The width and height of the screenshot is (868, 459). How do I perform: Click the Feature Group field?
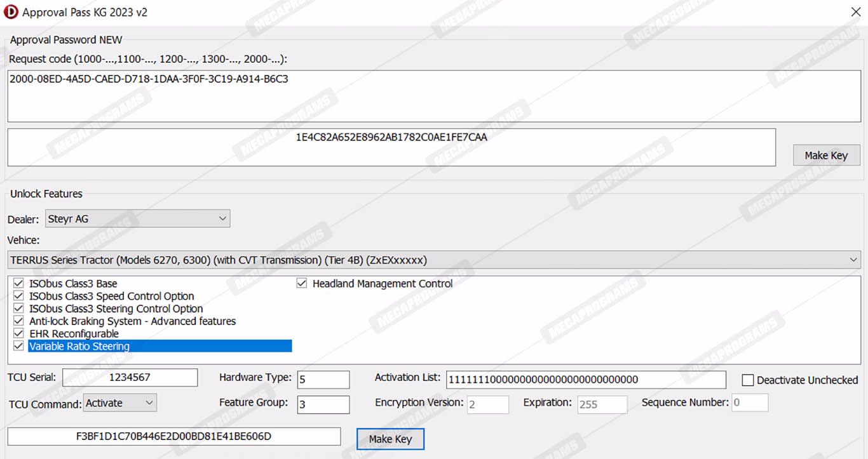(323, 404)
